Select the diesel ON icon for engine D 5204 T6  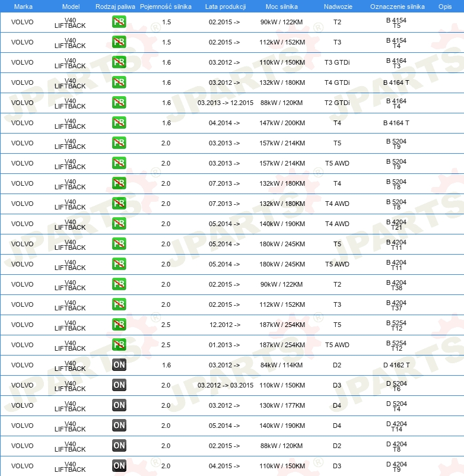pyautogui.click(x=119, y=385)
